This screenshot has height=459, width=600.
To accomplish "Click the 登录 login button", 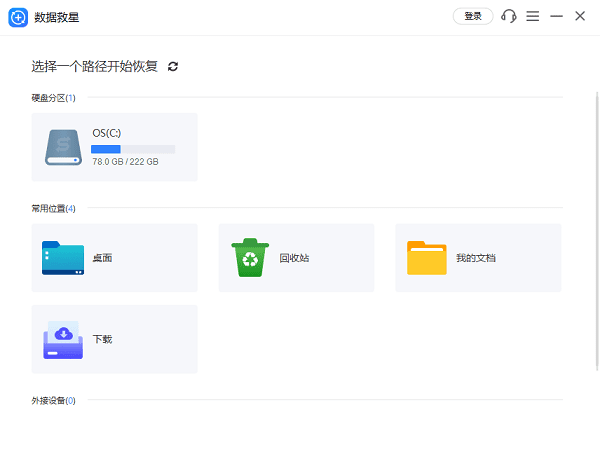I will point(473,17).
